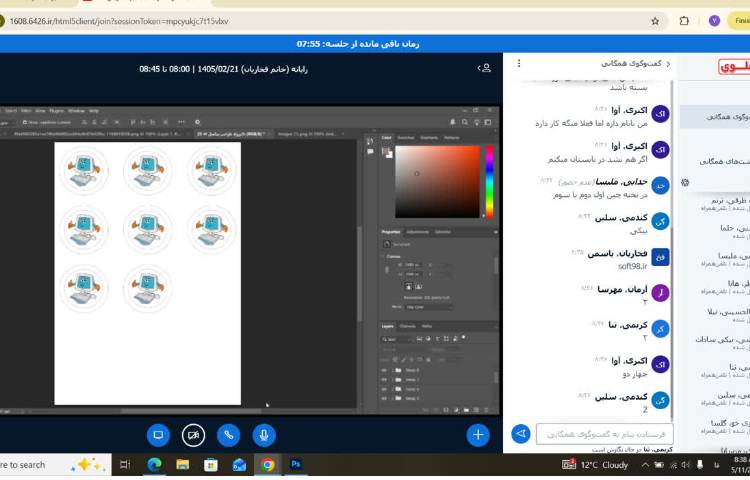
Task: Click the share screen button in meeting controls
Action: tap(158, 435)
